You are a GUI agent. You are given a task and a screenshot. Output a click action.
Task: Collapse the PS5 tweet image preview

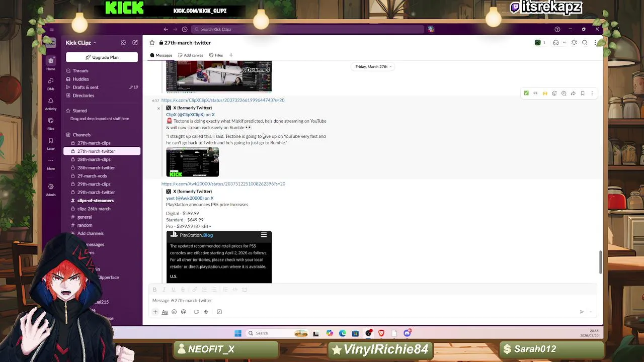(x=210, y=226)
